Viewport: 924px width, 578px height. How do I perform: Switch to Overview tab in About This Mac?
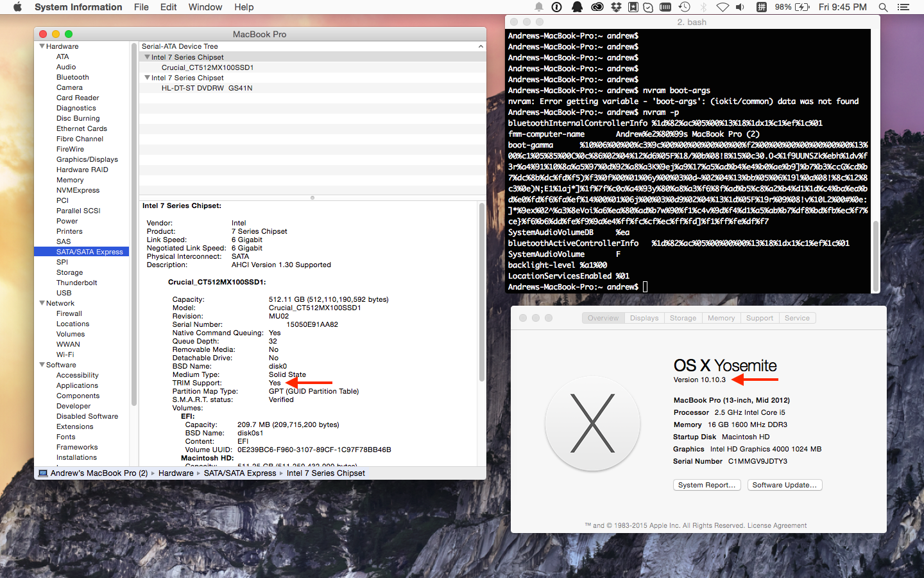tap(603, 318)
